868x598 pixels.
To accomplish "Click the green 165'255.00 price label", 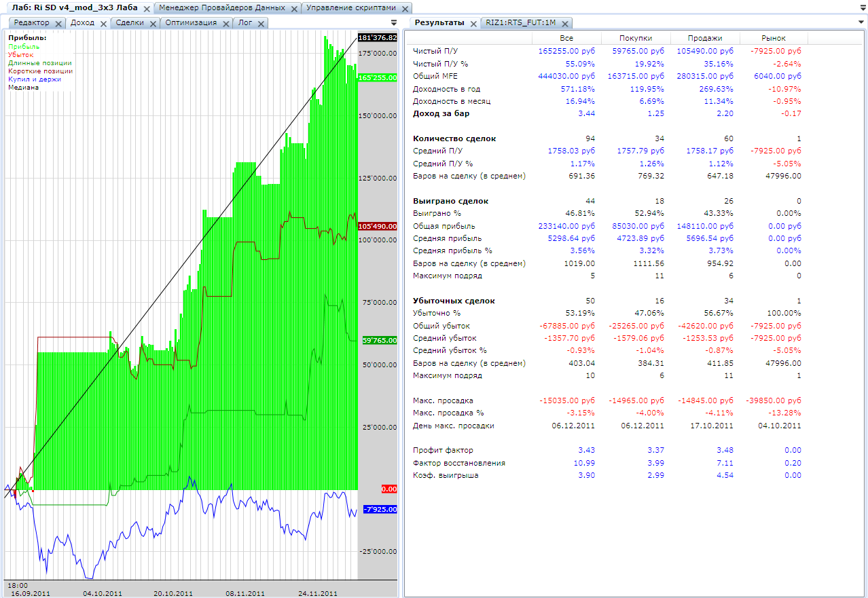I will 377,78.
